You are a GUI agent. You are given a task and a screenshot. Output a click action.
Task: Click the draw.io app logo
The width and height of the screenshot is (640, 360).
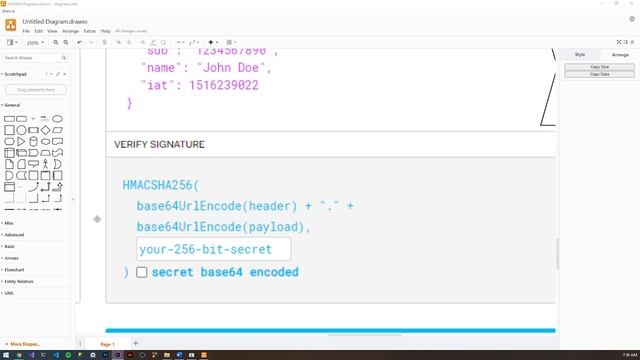[x=11, y=25]
